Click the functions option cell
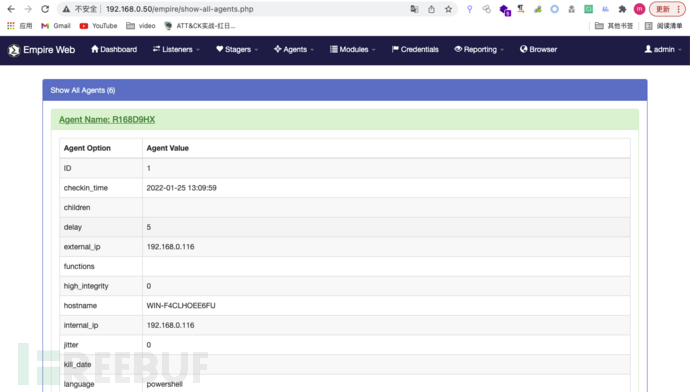Screen dimensions: 690x392 101,266
